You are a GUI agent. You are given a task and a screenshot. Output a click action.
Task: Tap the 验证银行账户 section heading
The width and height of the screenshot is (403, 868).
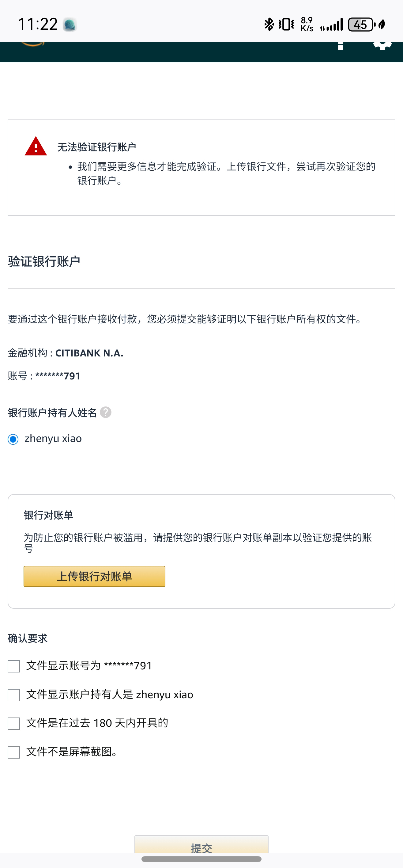44,261
